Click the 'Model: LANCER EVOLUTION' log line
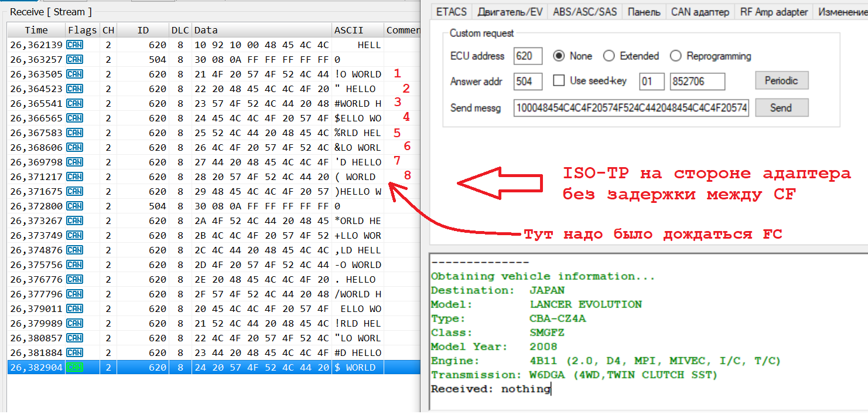Screen dimensions: 868x414 536,304
